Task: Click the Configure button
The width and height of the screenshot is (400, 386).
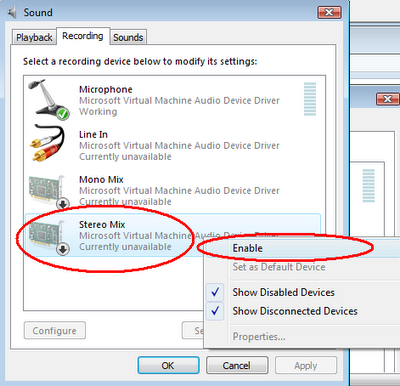Action: pyautogui.click(x=55, y=330)
